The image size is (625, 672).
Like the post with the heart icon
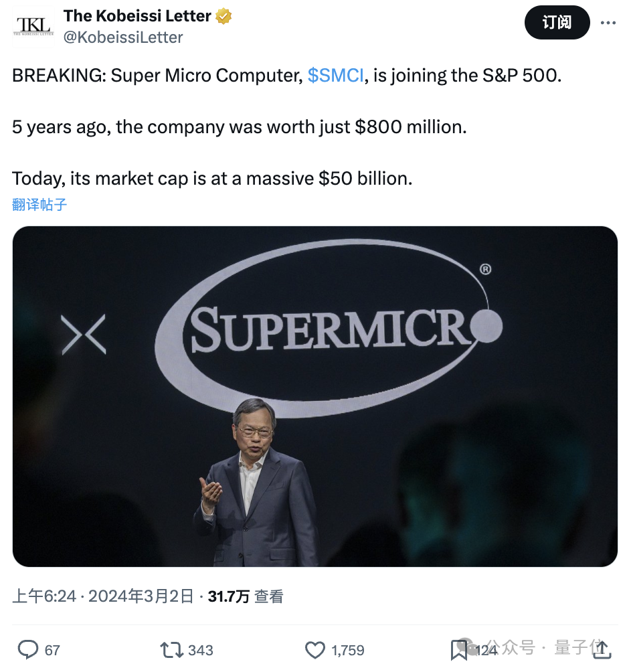coord(315,649)
